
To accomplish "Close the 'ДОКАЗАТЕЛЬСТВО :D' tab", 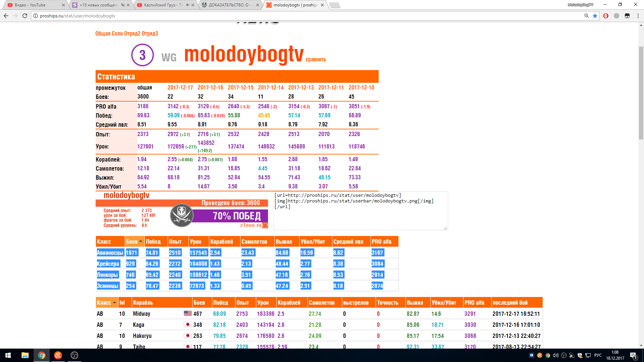I will 258,5.
